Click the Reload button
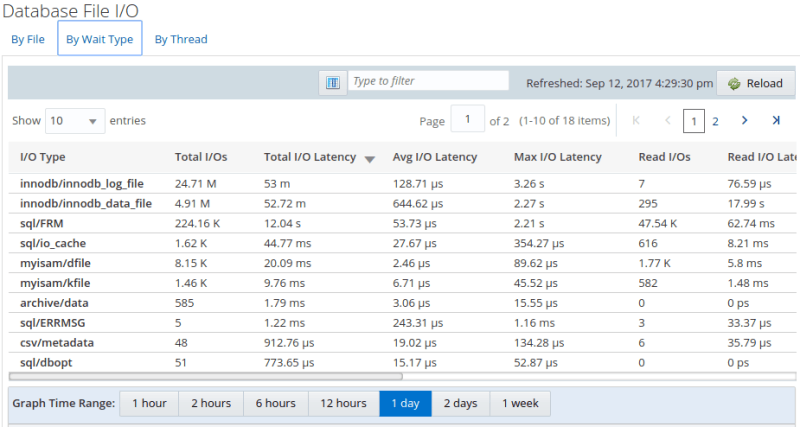Viewport: 800px width, 427px height. pyautogui.click(x=755, y=83)
